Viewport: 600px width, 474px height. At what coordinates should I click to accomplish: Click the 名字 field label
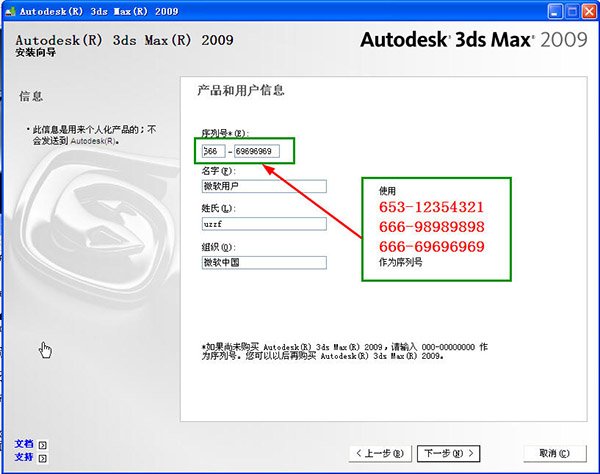point(219,171)
